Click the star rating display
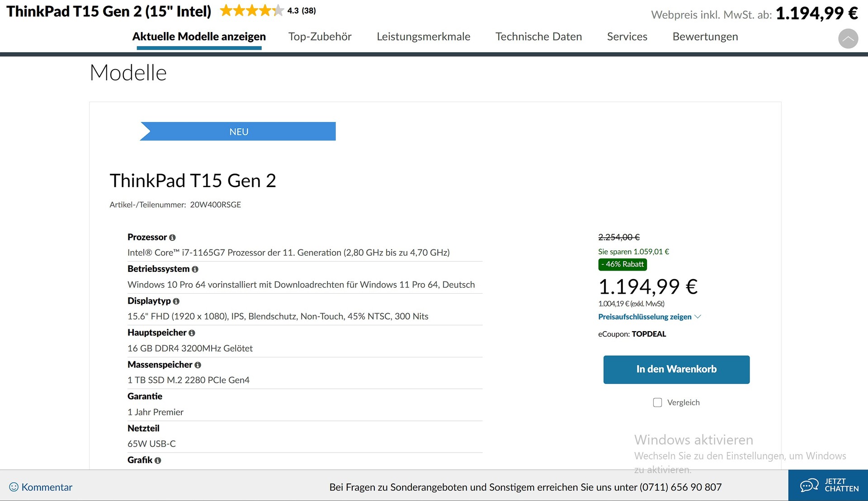The image size is (868, 501). (x=252, y=11)
